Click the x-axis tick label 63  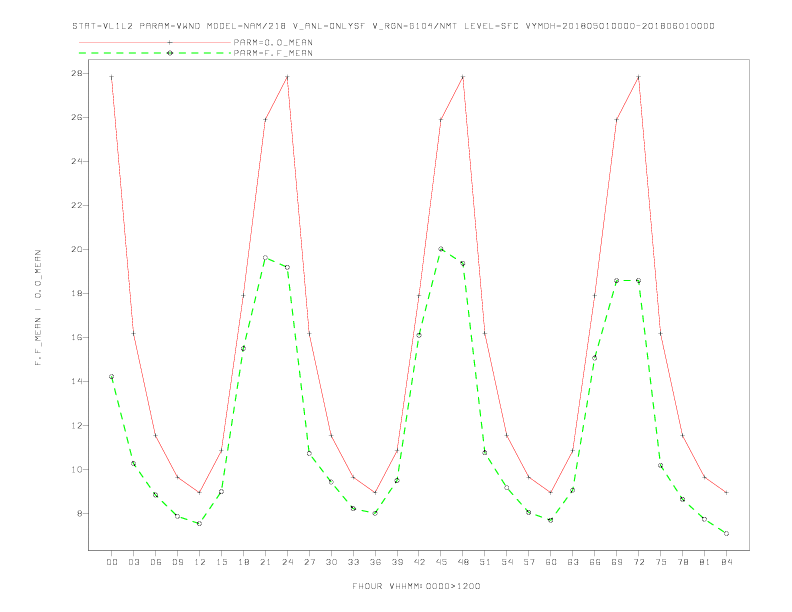tap(573, 562)
